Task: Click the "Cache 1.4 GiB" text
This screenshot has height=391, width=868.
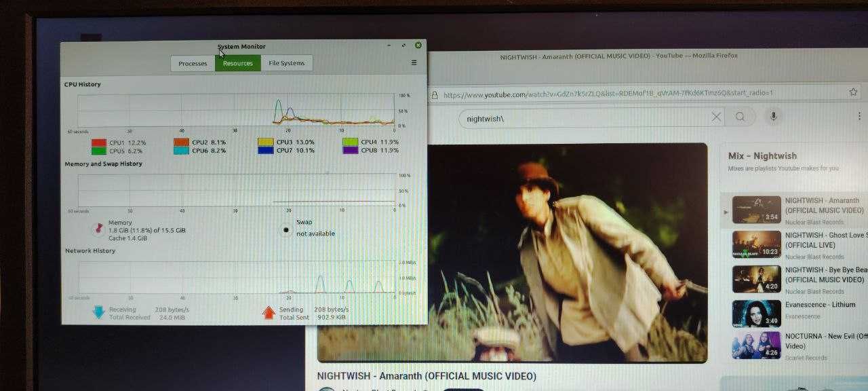Action: click(128, 238)
